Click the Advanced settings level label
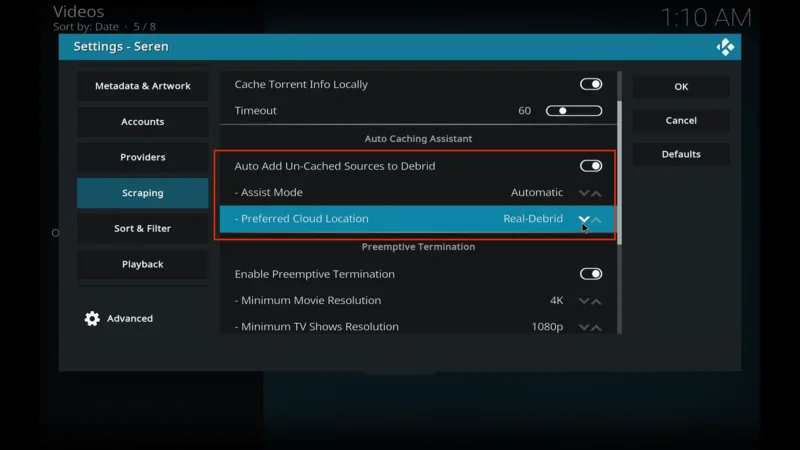The image size is (800, 450). [x=130, y=318]
